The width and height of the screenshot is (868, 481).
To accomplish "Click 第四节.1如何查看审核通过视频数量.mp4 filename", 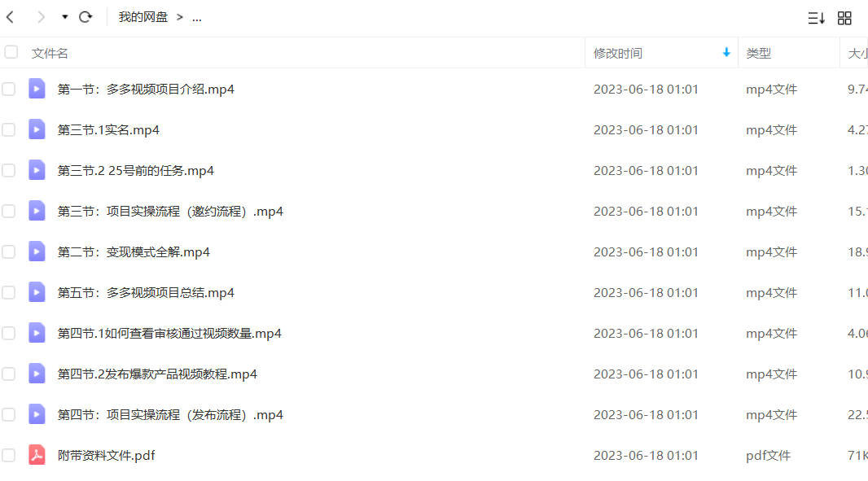I will [169, 333].
